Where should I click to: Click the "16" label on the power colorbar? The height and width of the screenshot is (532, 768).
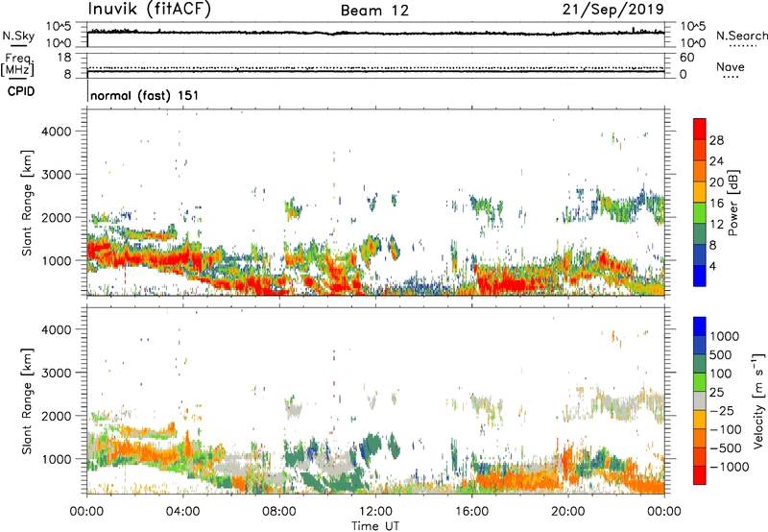716,204
